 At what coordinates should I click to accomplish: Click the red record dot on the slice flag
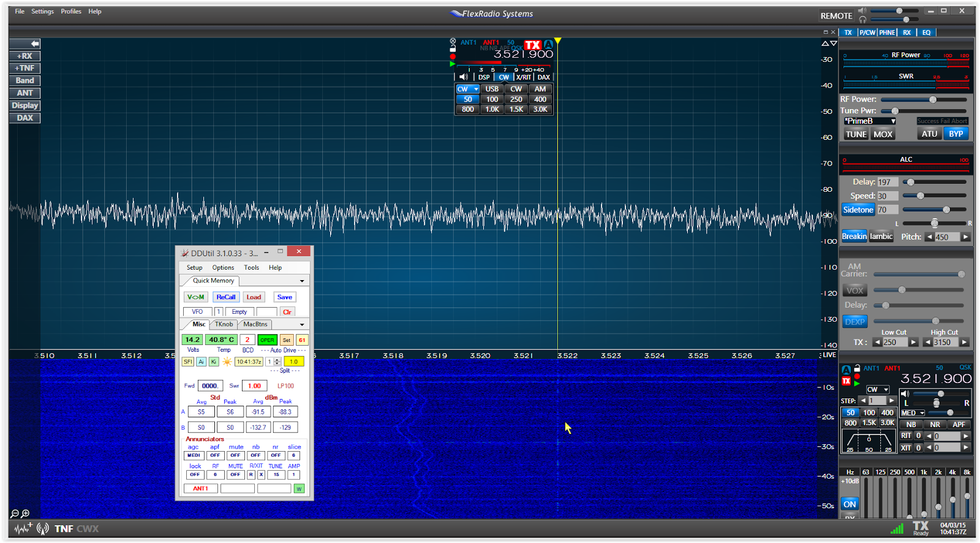coord(453,56)
